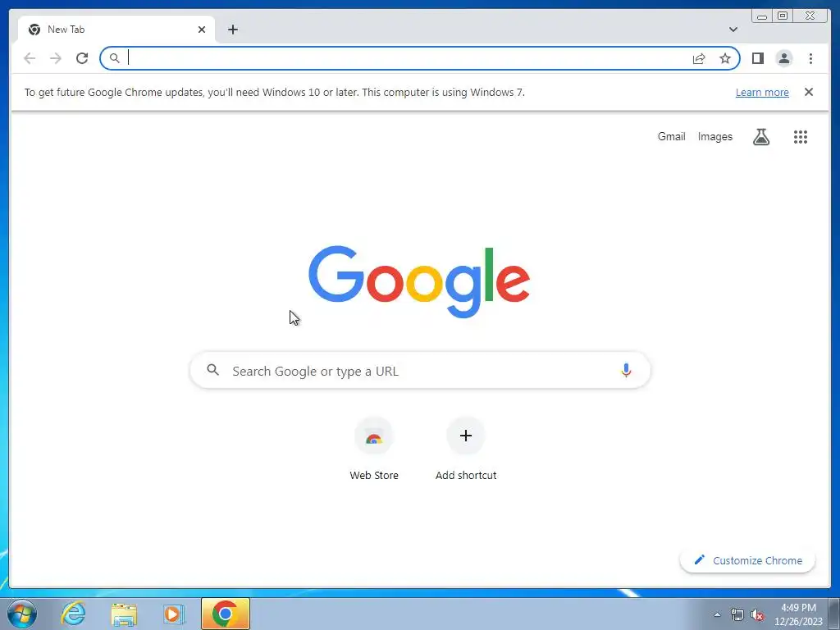Expand the tab search chevron
The height and width of the screenshot is (630, 840).
(733, 30)
